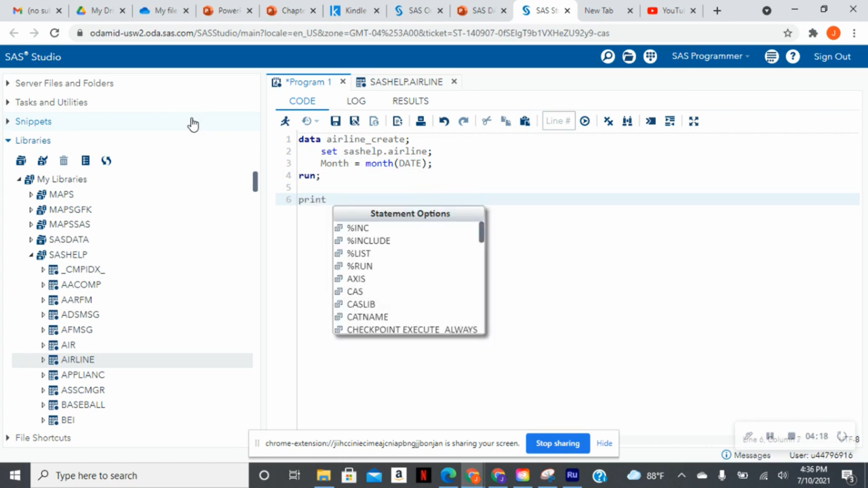This screenshot has height=488, width=868.
Task: Expand the MAPS library
Action: coord(31,195)
